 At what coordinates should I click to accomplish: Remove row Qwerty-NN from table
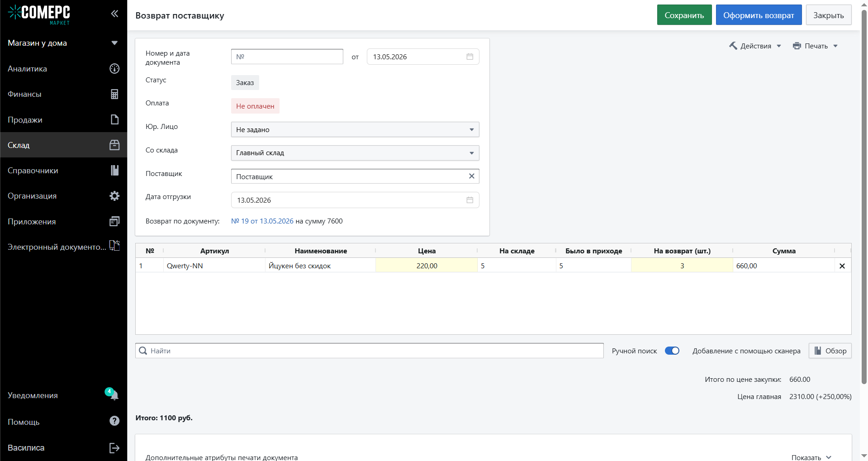[x=842, y=266]
